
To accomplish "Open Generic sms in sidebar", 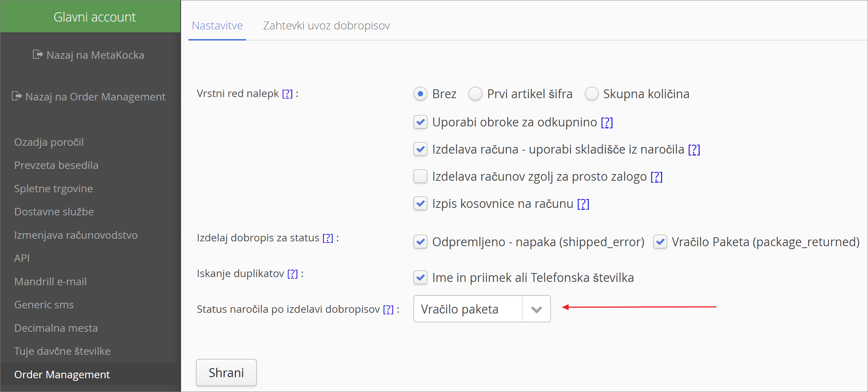I will point(44,305).
